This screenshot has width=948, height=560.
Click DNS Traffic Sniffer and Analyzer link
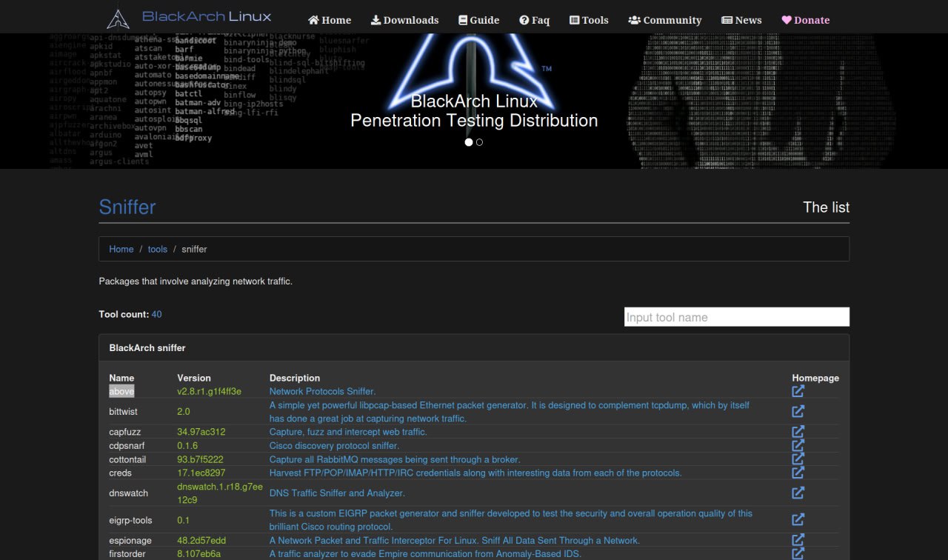337,493
